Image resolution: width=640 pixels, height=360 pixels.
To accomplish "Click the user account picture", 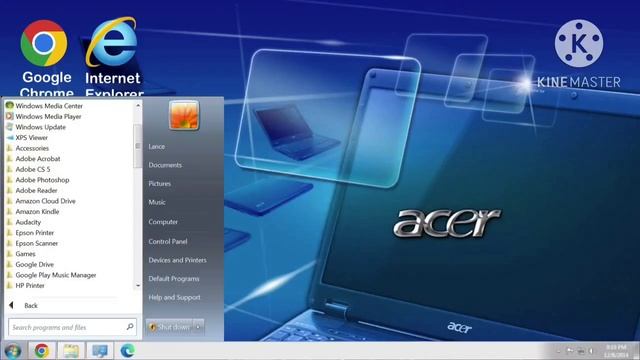I will tap(184, 116).
